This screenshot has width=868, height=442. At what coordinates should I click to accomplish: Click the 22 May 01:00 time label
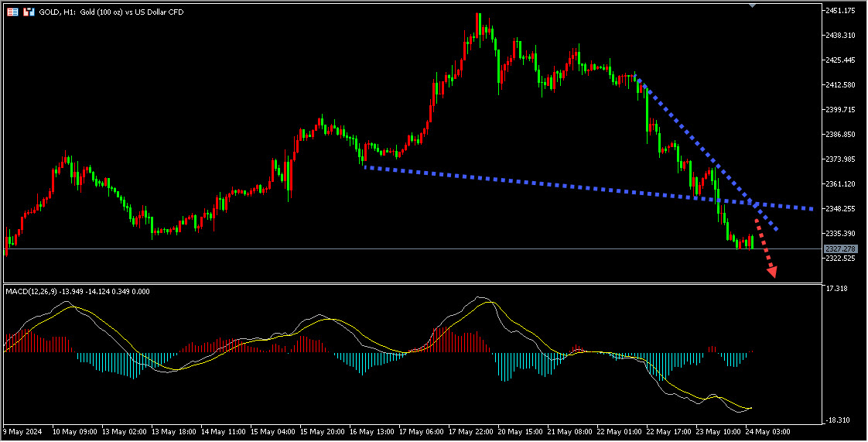(620, 431)
